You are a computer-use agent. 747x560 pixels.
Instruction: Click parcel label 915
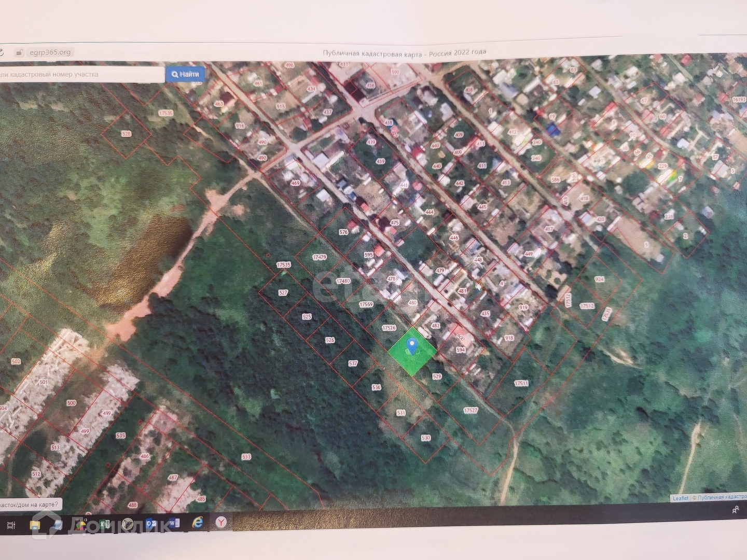[x=281, y=106]
